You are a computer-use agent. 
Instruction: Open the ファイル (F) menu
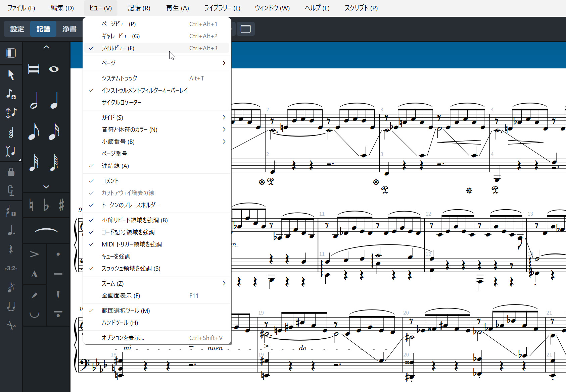point(21,8)
